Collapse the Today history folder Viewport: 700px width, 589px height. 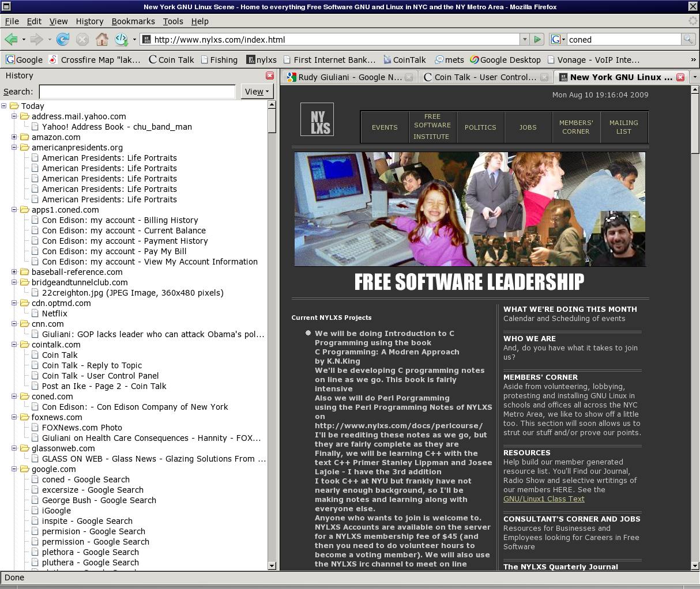click(x=4, y=106)
